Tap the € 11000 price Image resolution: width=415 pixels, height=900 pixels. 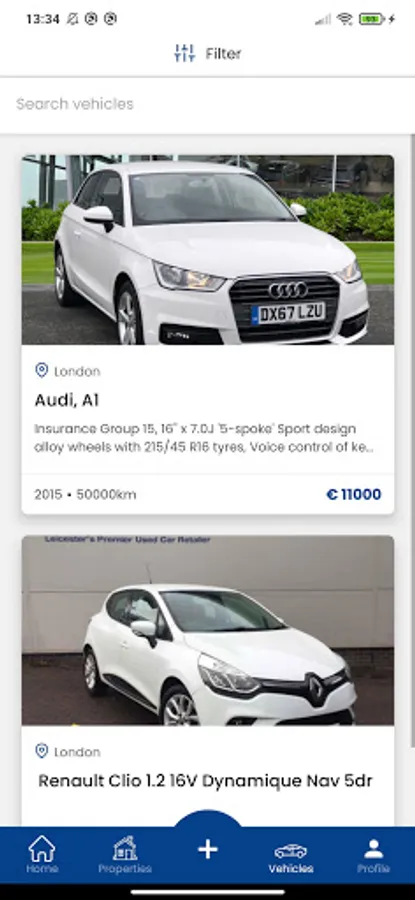coord(354,494)
